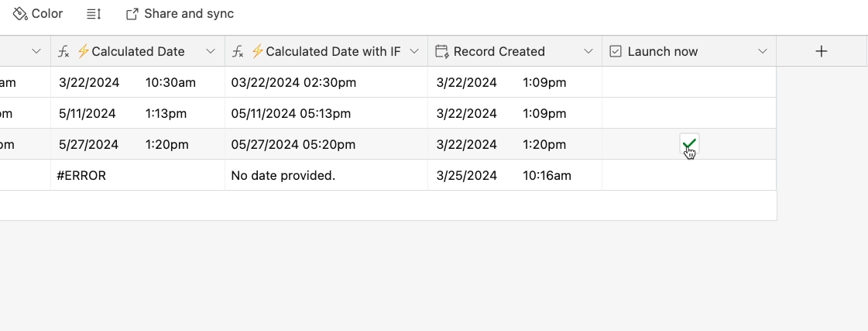Click the Share and sync arrow icon
The image size is (868, 331).
point(132,14)
